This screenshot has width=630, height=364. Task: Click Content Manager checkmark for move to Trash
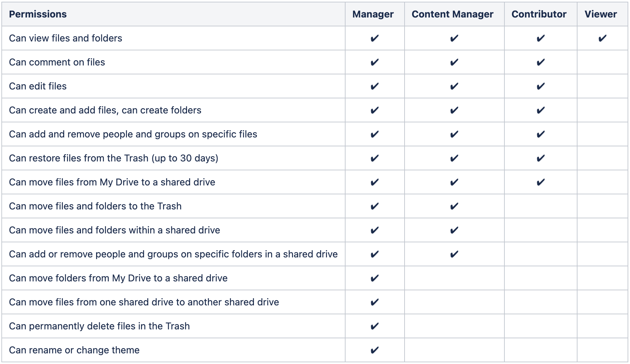tap(454, 206)
